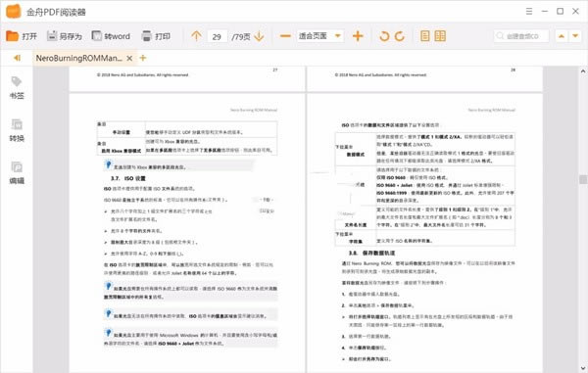Add a new tab with plus
This screenshot has height=373, width=588.
(x=143, y=58)
